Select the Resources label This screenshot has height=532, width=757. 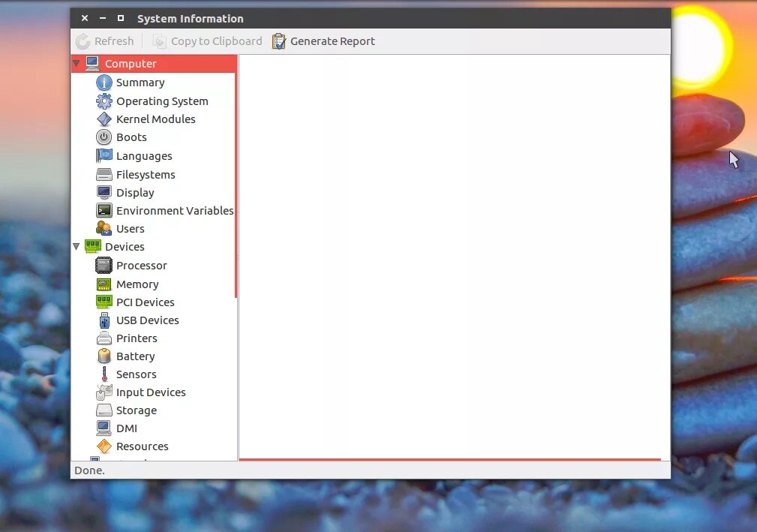point(143,446)
